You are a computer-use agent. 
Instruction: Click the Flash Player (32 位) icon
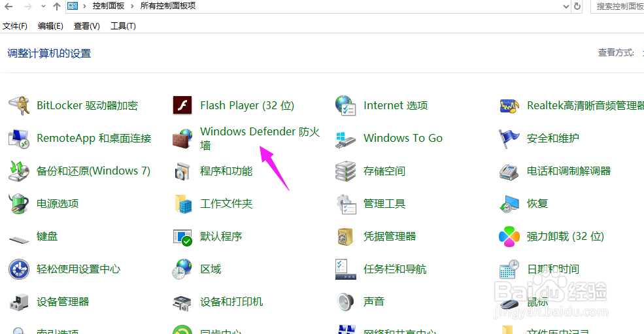click(182, 106)
